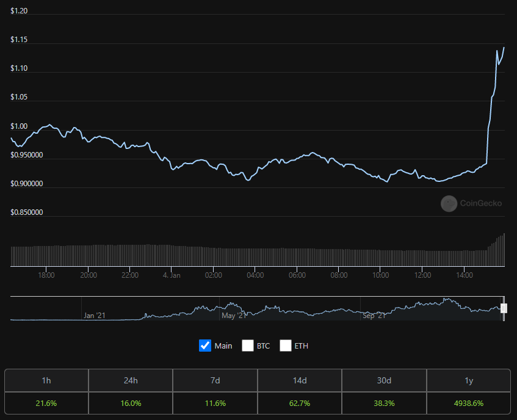Click the price line peak near $1.15
Viewport: 517px width, 420px height.
tap(504, 48)
